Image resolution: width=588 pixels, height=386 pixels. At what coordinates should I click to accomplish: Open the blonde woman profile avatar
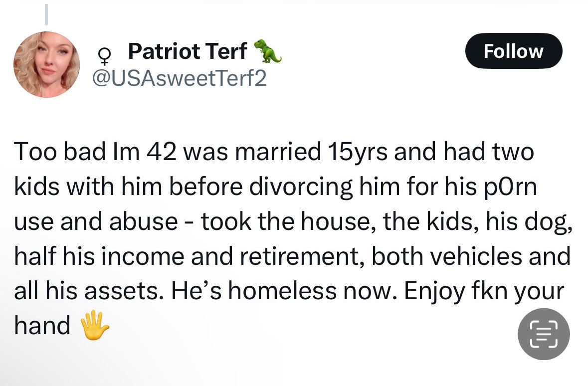[46, 65]
